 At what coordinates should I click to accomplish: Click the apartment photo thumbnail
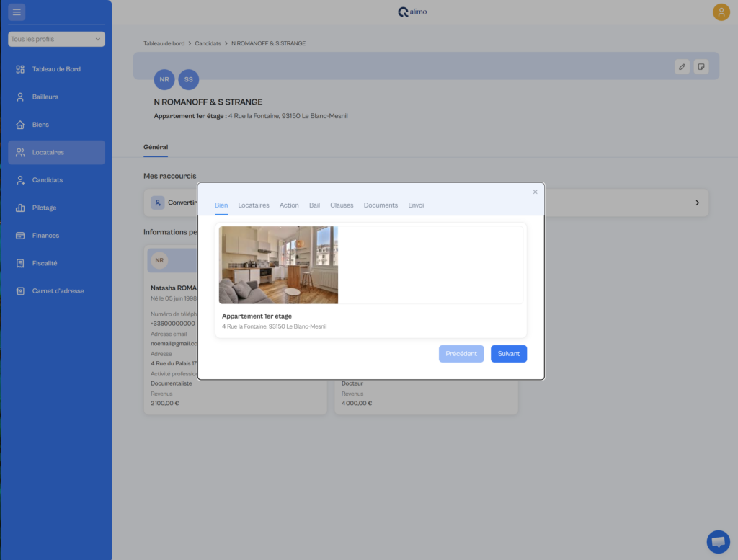[x=279, y=265]
